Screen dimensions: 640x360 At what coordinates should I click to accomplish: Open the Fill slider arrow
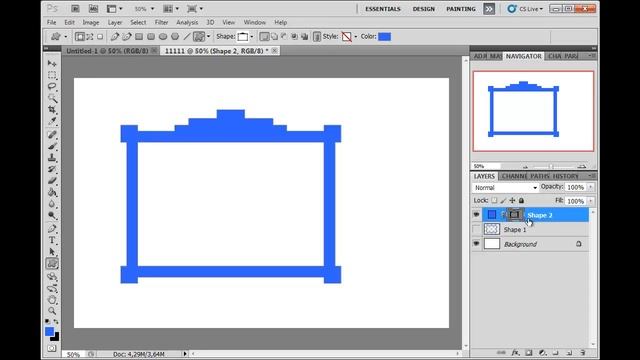click(x=591, y=201)
